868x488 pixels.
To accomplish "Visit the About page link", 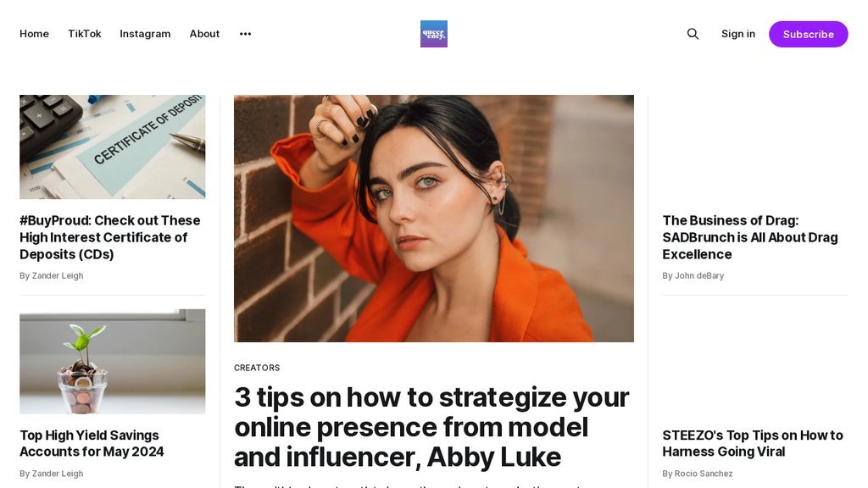I will (204, 34).
